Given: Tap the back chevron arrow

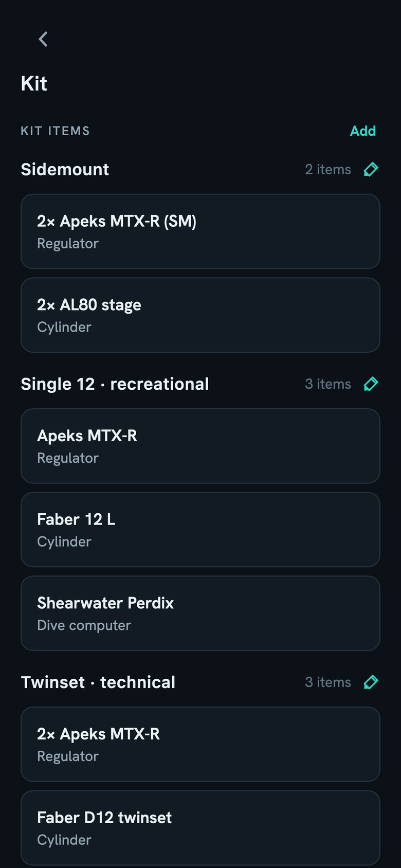Looking at the screenshot, I should pyautogui.click(x=43, y=39).
